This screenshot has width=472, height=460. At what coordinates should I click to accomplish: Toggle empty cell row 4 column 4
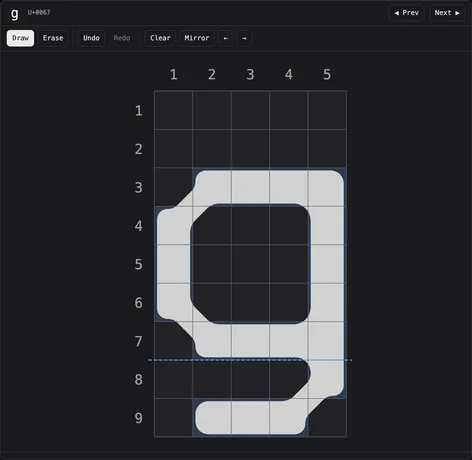pyautogui.click(x=289, y=226)
